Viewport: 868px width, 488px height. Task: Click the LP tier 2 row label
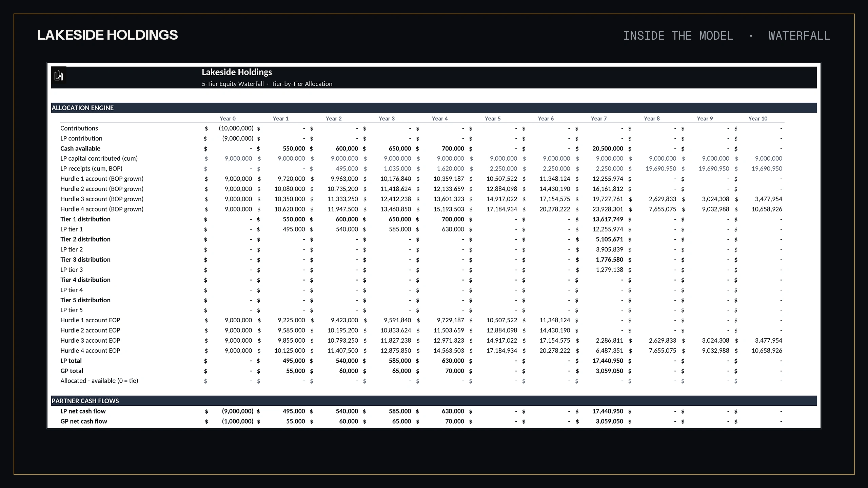(x=72, y=249)
